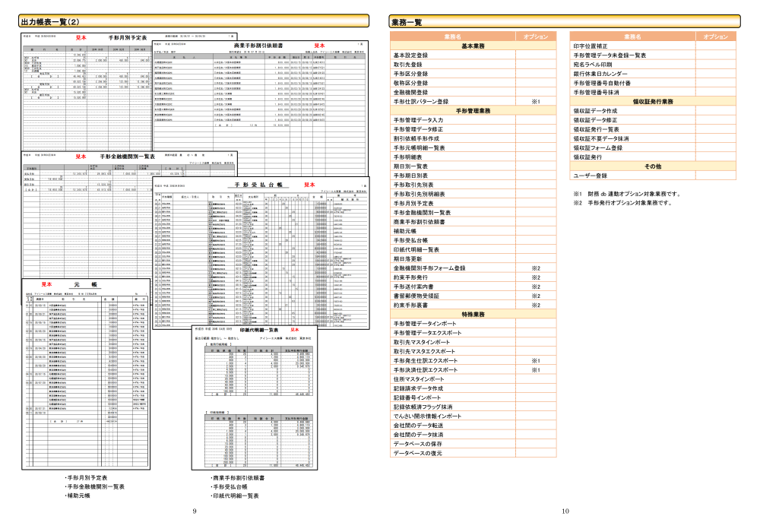The height and width of the screenshot is (532, 760).
Task: Select the 領収証不要データ抹消 row
Action: click(x=653, y=138)
